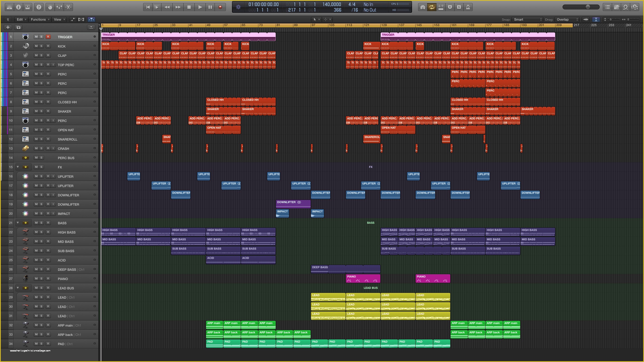Click the red Record button

[x=220, y=7]
